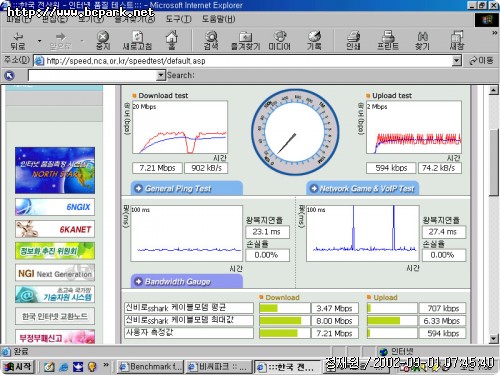Click the 902 kB/s download value
This screenshot has width=500, height=375.
pyautogui.click(x=206, y=168)
